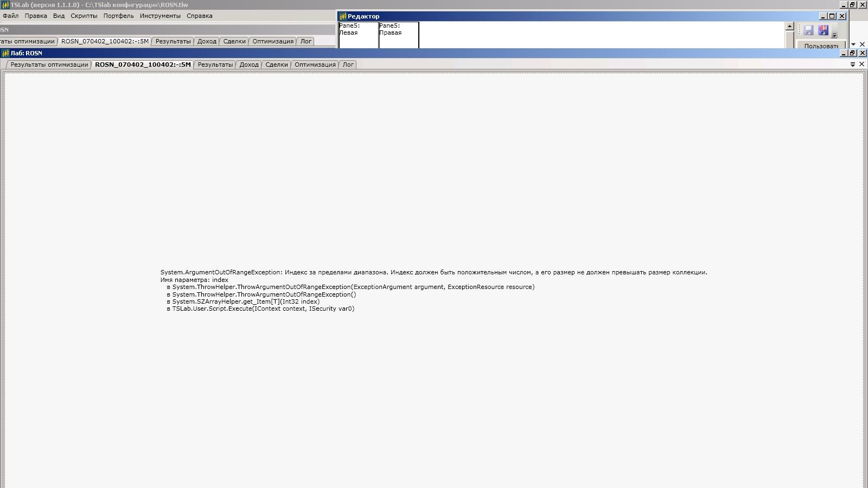Minimize the main TSLab window

(x=844, y=5)
